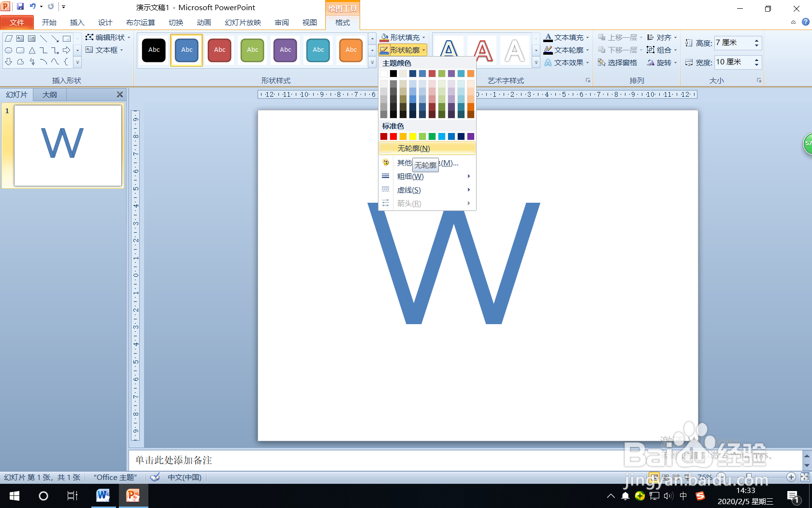Click the Redo icon in quick access toolbar

click(x=51, y=7)
